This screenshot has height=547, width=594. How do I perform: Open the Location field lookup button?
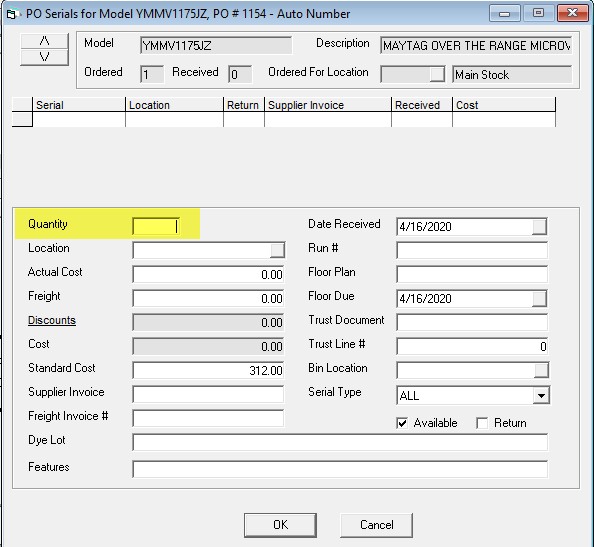[x=277, y=250]
